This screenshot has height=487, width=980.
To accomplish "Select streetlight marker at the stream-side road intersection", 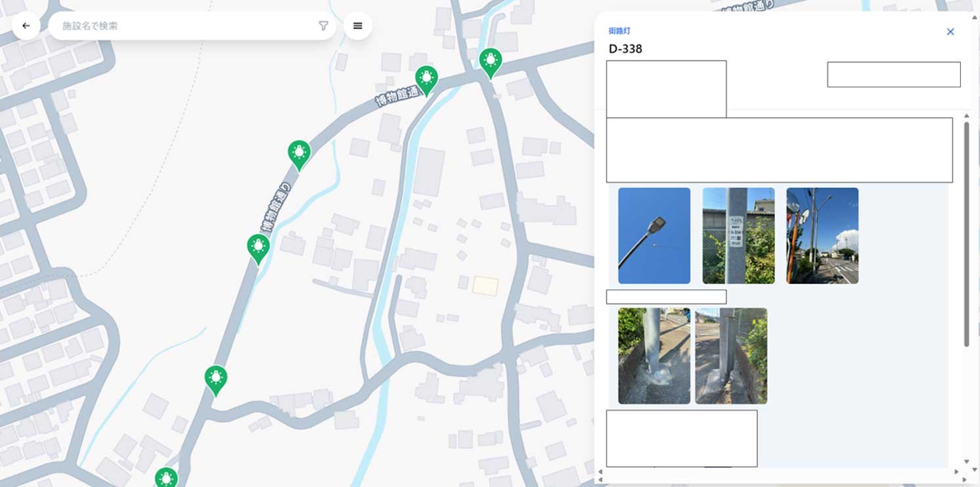I will (x=490, y=64).
